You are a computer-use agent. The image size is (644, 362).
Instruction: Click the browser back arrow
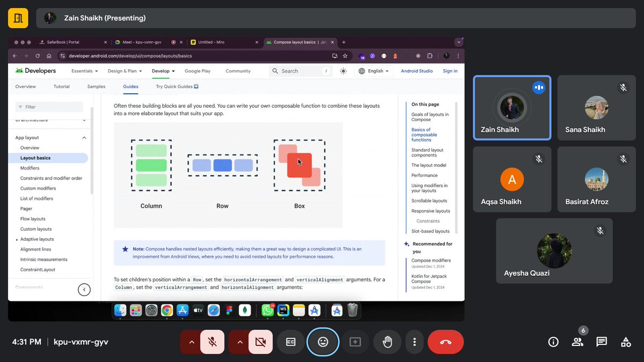14,56
